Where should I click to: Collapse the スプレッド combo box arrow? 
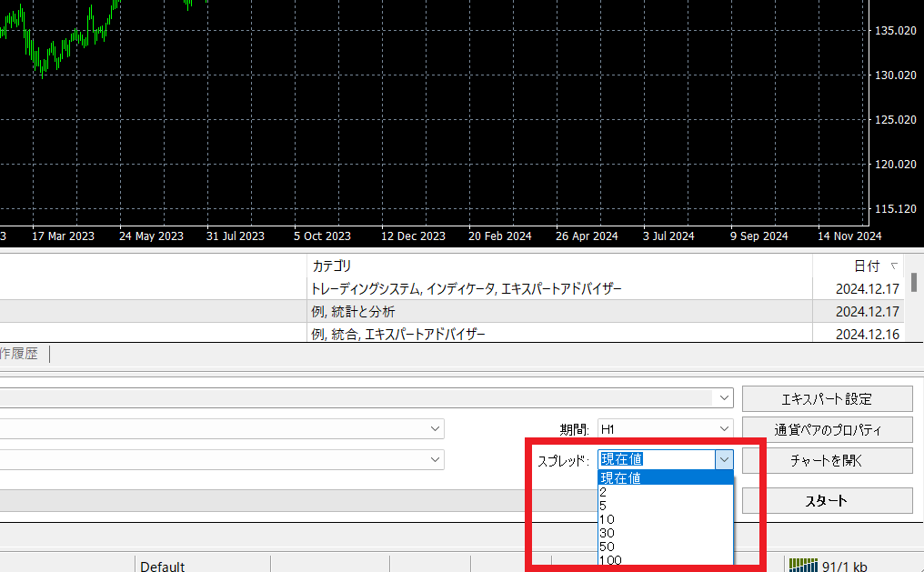pos(724,460)
